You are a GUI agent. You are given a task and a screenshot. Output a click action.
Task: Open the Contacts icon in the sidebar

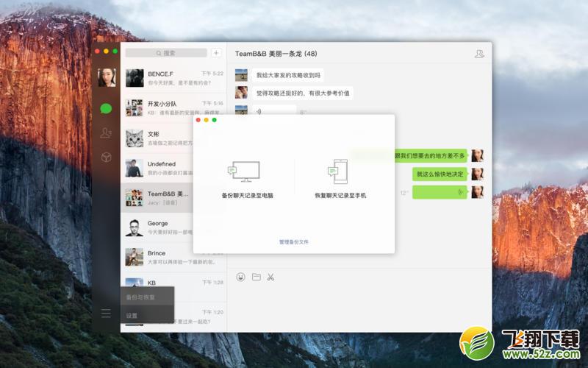(107, 132)
